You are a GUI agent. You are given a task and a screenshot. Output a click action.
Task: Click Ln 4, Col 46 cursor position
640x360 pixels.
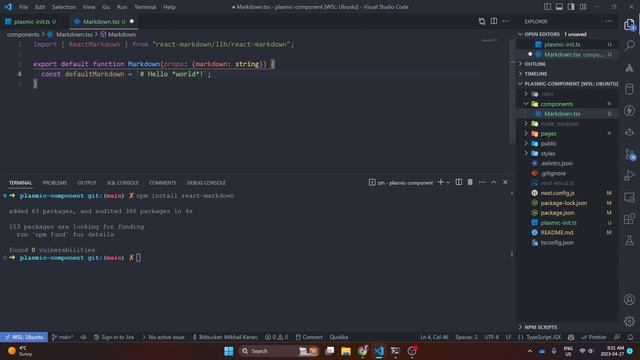point(434,337)
